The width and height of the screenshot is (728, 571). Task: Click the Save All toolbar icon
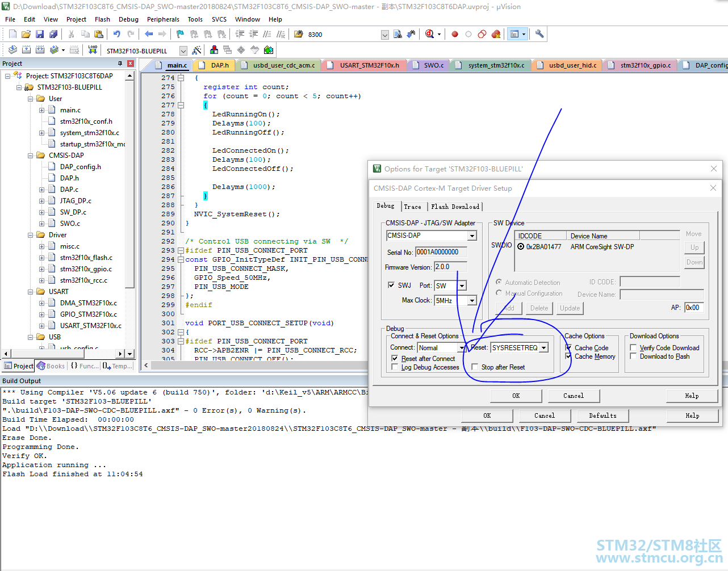click(x=53, y=35)
